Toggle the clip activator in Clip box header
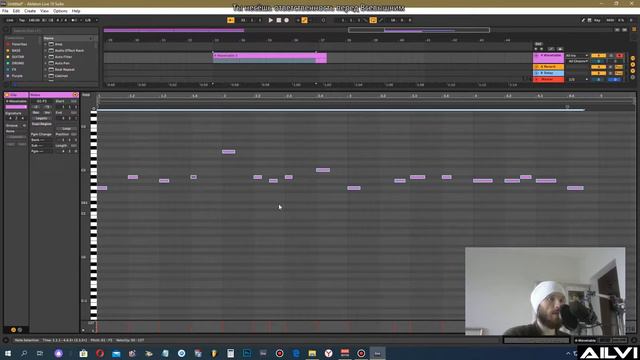The width and height of the screenshot is (640, 360). [x=7, y=95]
